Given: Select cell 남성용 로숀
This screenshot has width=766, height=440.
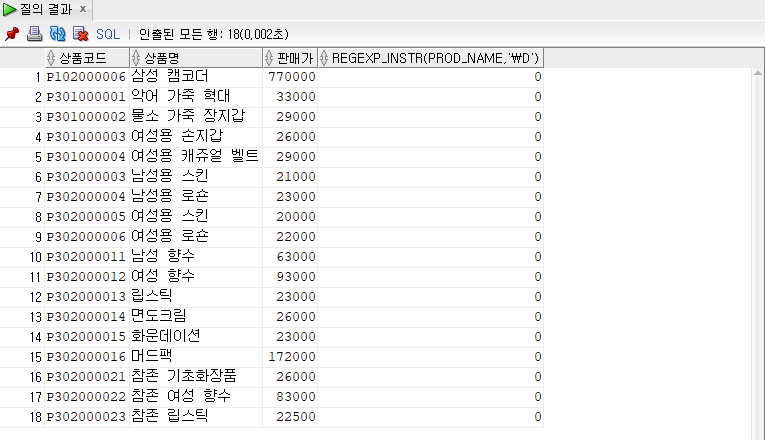Looking at the screenshot, I should (x=196, y=197).
